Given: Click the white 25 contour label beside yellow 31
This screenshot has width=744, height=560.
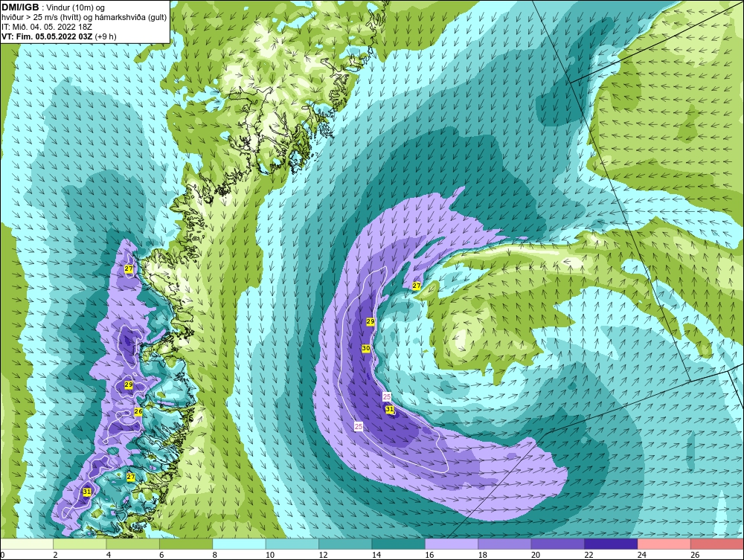Looking at the screenshot, I should pos(387,397).
